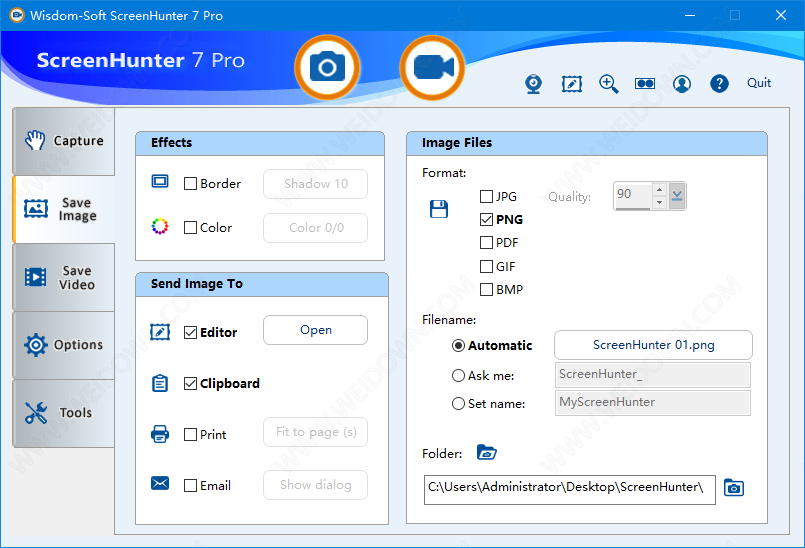This screenshot has width=805, height=548.
Task: Click the video recording camcorder button
Action: point(432,67)
